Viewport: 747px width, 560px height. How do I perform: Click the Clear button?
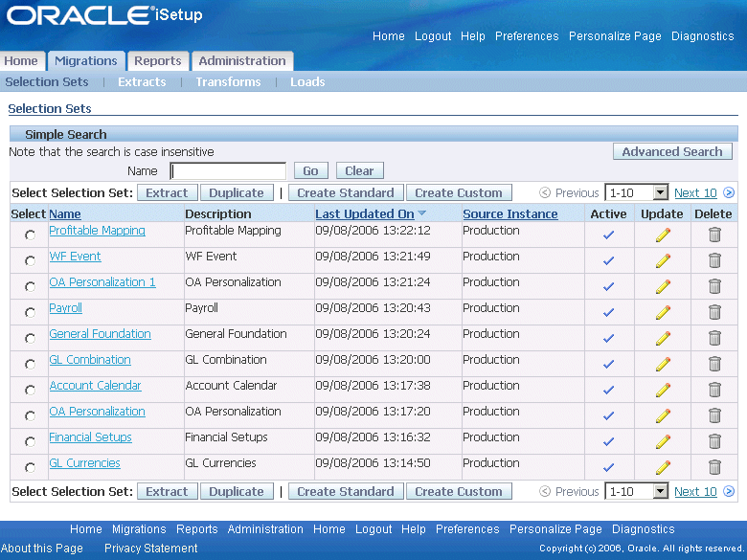tap(360, 170)
